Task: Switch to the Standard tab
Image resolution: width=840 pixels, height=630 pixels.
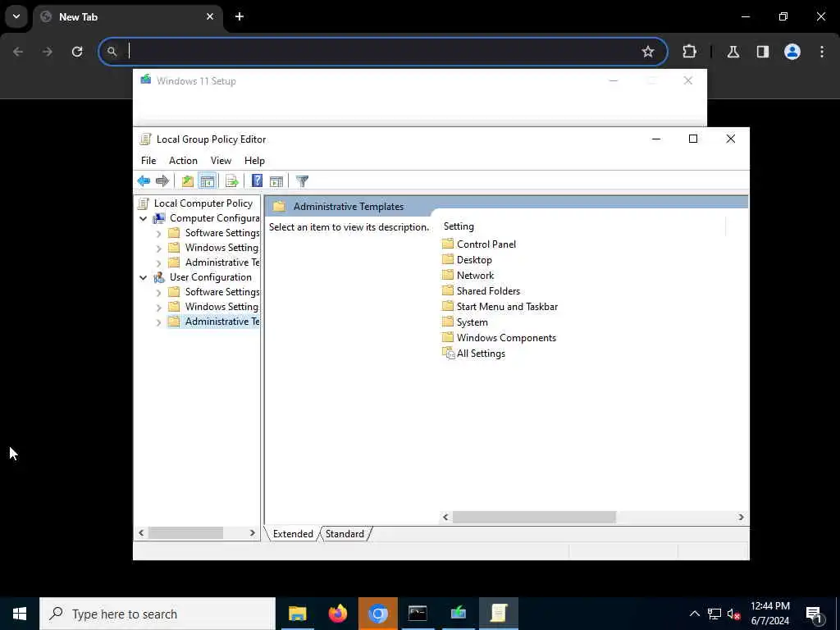Action: [345, 533]
